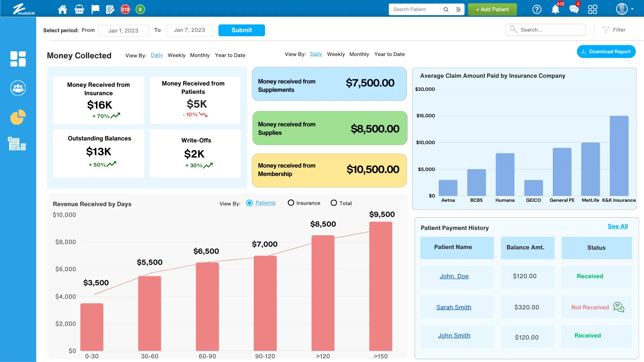Click the Download Report button
Image resolution: width=644 pixels, height=362 pixels.
(x=606, y=51)
